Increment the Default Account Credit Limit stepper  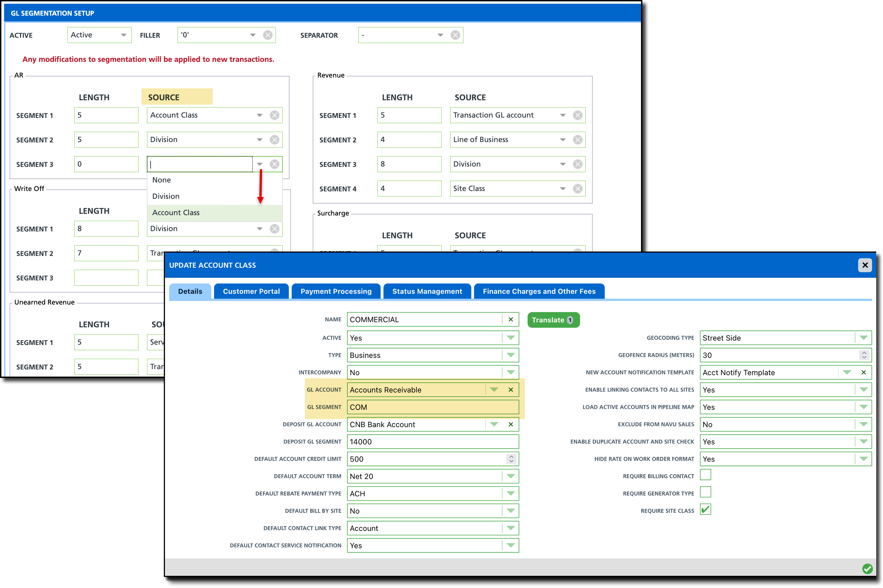[512, 457]
